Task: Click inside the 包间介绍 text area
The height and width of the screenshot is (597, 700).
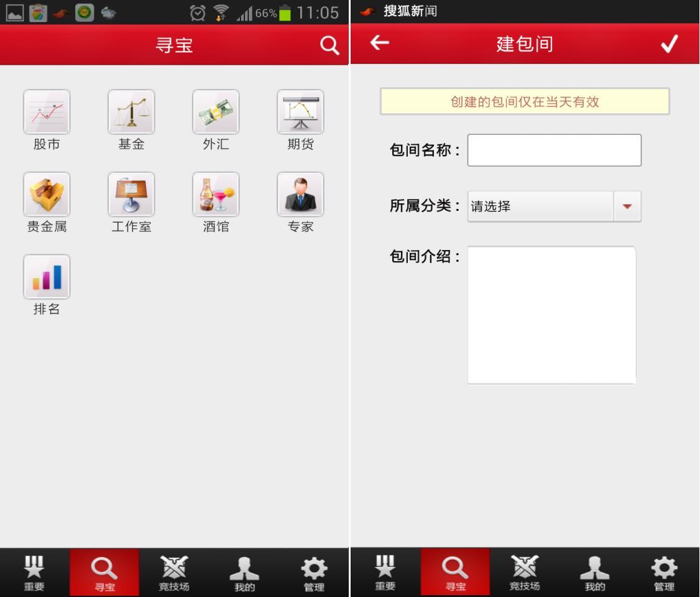Action: point(551,315)
